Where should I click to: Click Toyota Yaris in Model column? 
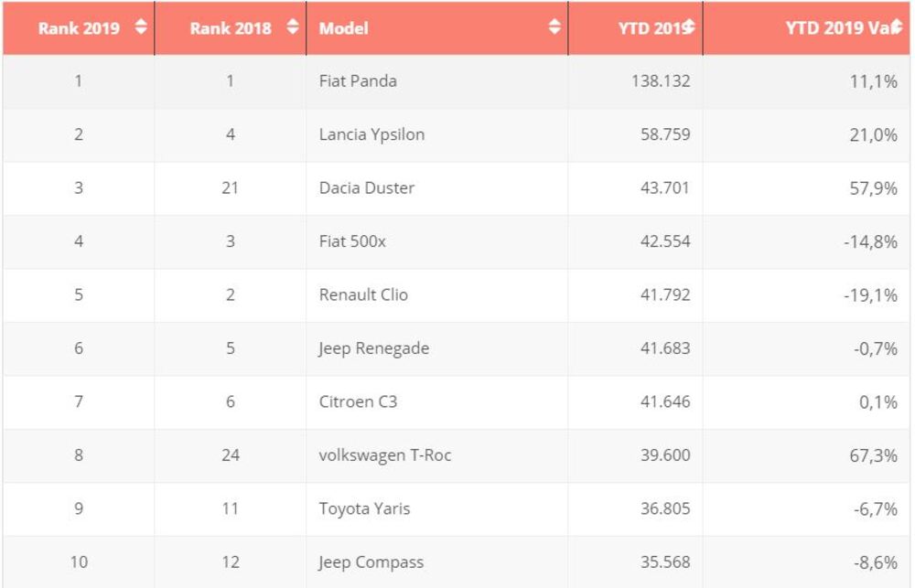tap(364, 508)
